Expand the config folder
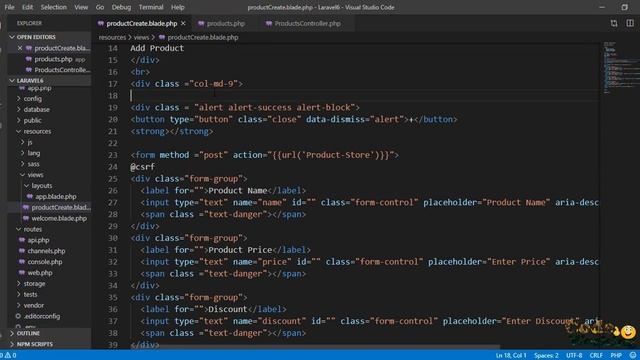Screen dimensions: 640x360 pyautogui.click(x=33, y=98)
